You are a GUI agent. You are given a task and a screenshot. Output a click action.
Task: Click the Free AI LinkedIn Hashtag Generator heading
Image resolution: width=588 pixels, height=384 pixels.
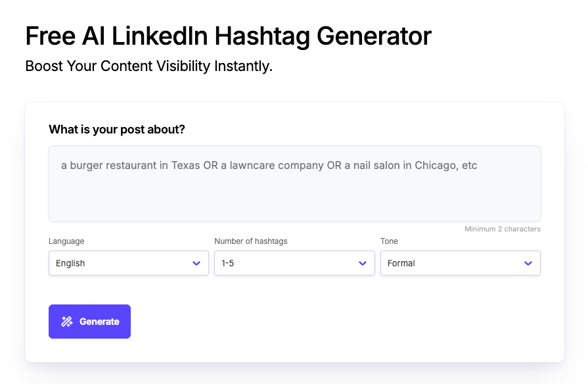pos(228,36)
